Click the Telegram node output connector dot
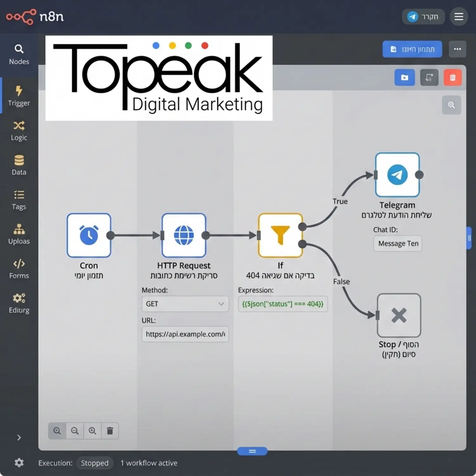Image resolution: width=476 pixels, height=476 pixels. pyautogui.click(x=419, y=175)
